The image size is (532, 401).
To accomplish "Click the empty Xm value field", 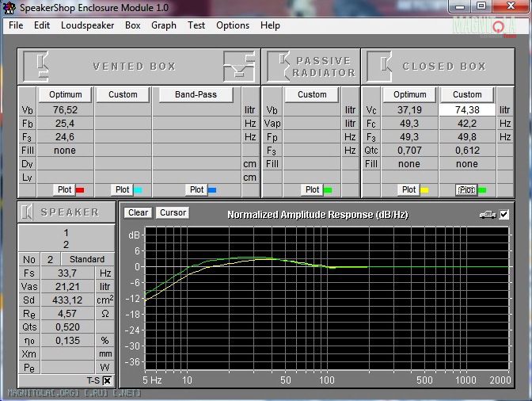I will point(67,354).
